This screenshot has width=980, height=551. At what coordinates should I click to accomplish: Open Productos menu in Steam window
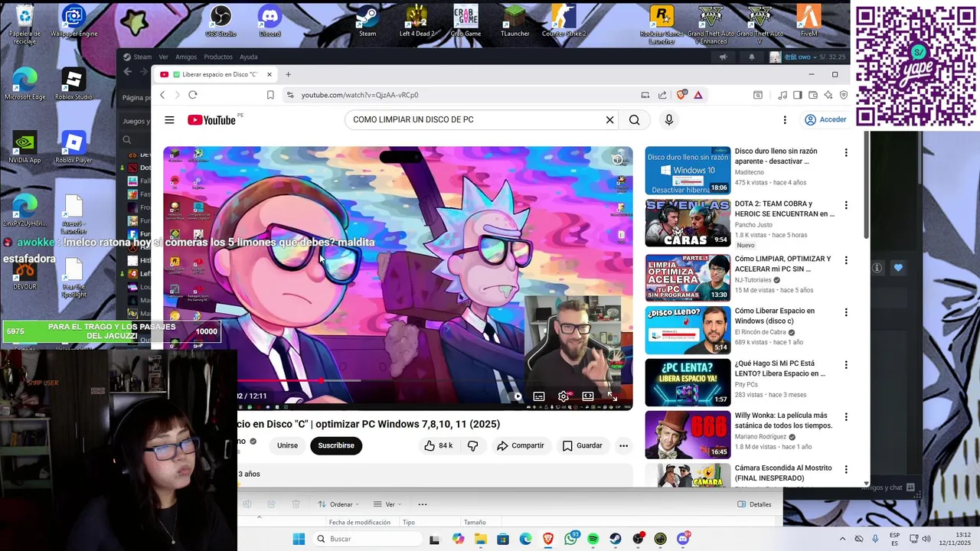218,57
